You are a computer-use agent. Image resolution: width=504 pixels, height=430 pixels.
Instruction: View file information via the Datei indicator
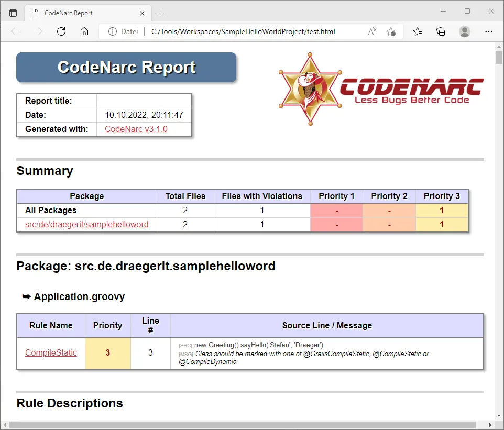(x=122, y=31)
